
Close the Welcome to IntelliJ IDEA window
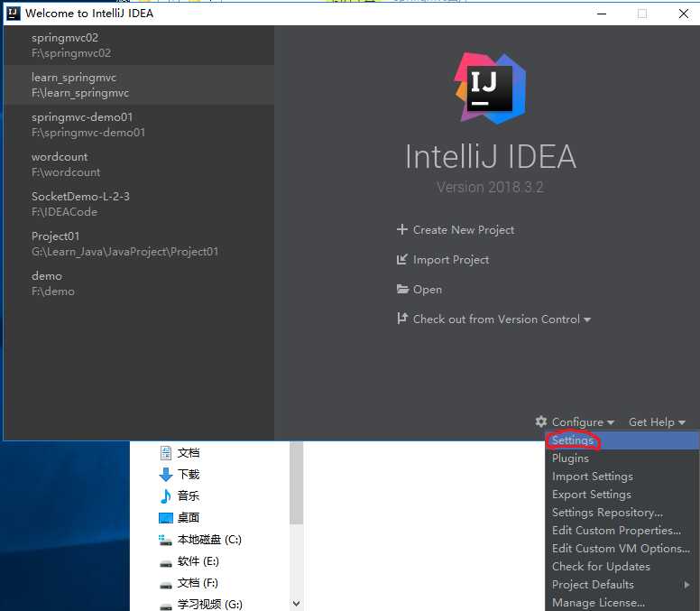point(683,14)
